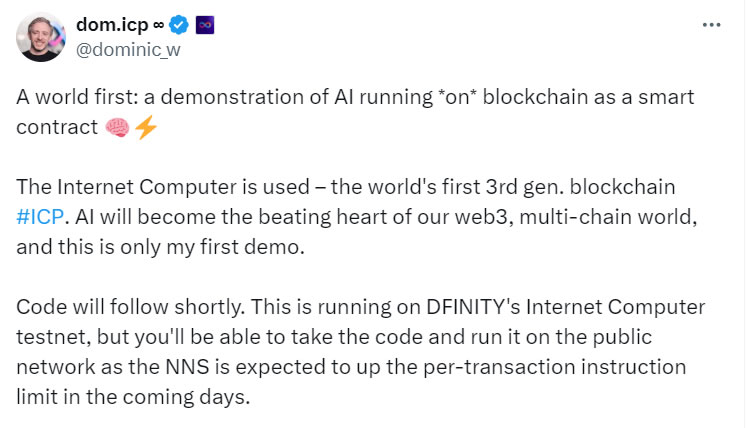Click the line 'and this is only my first demo.'

coord(161,247)
